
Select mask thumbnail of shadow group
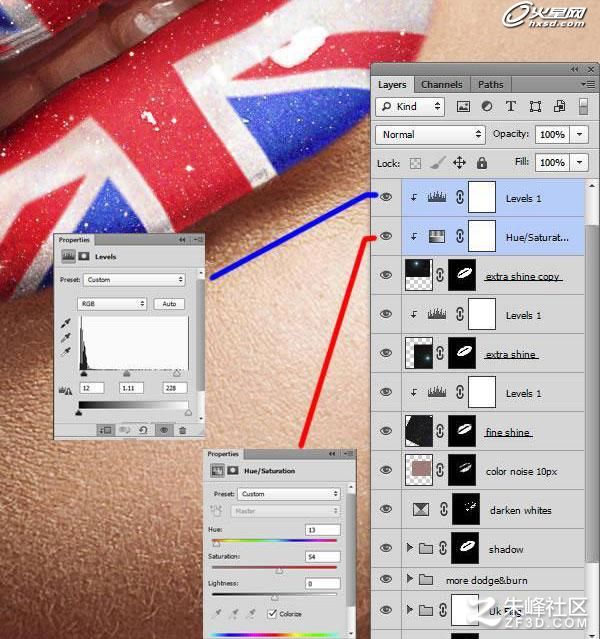click(x=465, y=548)
